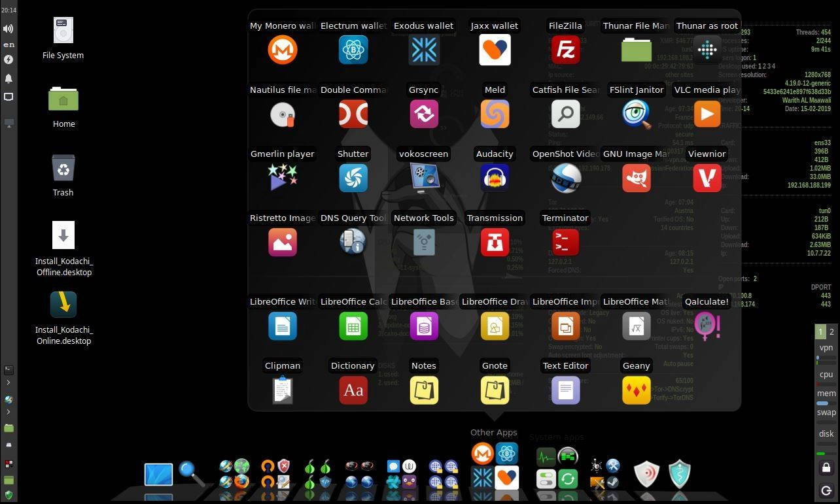Image resolution: width=840 pixels, height=504 pixels.
Task: Launch Viewnior image viewer
Action: click(x=707, y=178)
